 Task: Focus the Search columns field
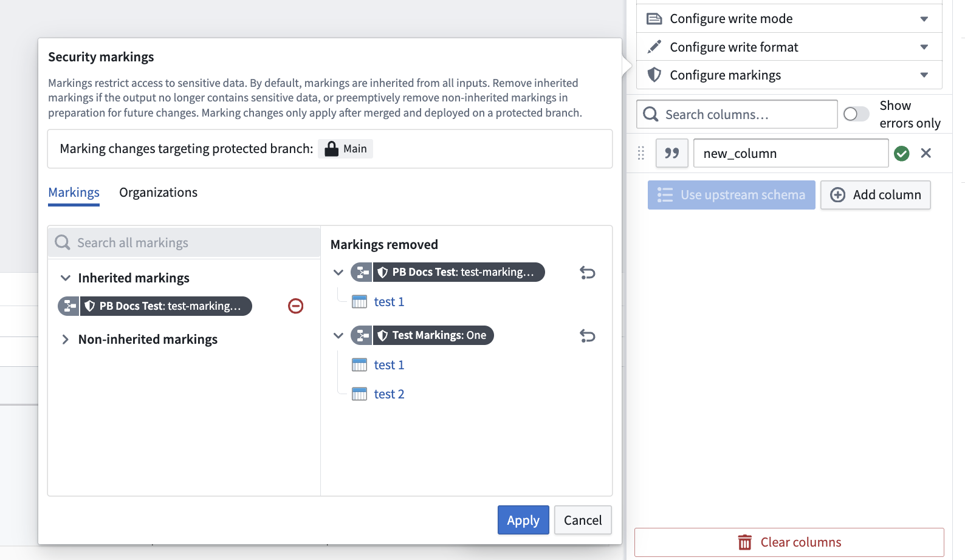coord(737,114)
